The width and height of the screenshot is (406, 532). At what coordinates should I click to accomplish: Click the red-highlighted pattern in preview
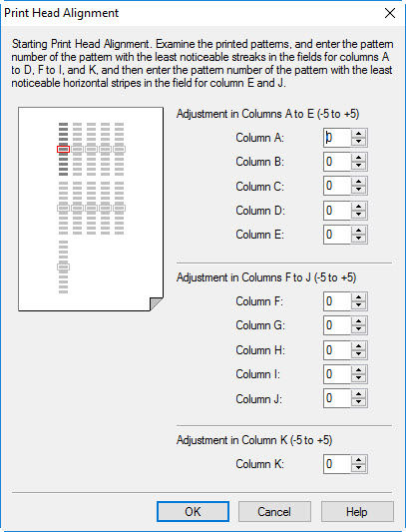pos(63,149)
